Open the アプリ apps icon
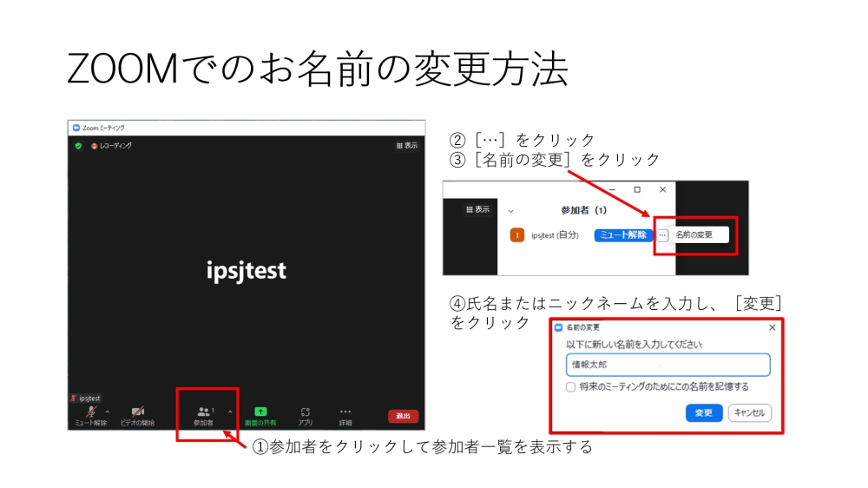The height and width of the screenshot is (488, 868). click(306, 412)
